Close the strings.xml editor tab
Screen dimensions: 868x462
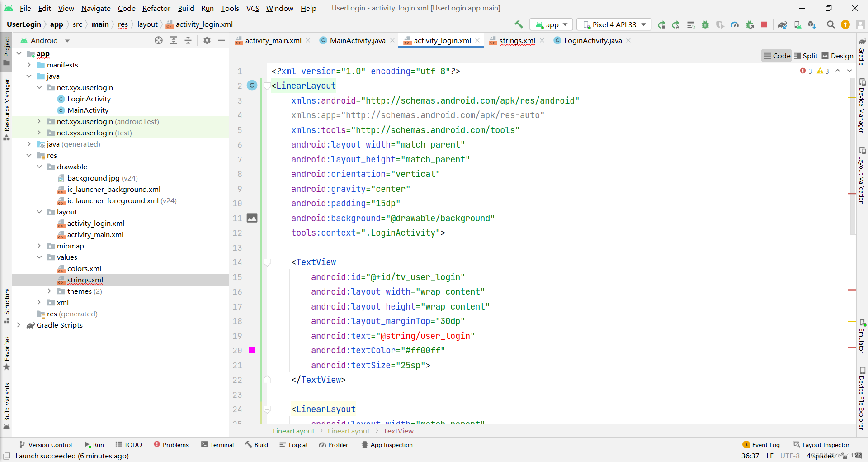point(542,40)
